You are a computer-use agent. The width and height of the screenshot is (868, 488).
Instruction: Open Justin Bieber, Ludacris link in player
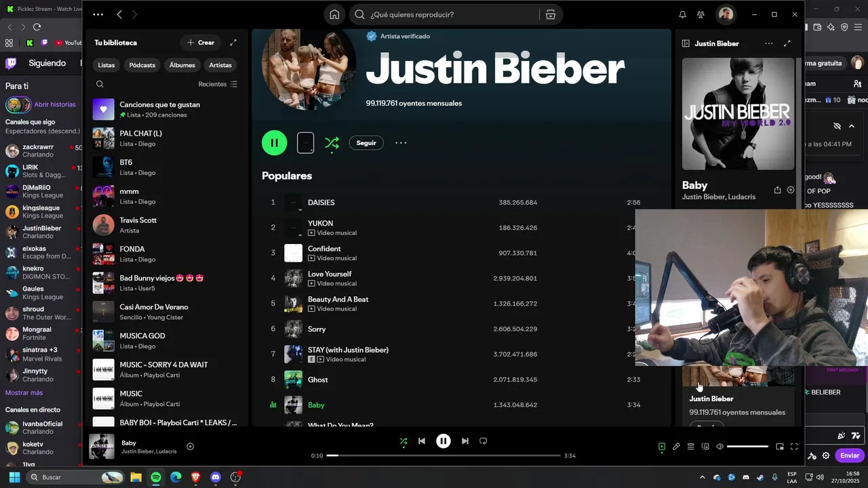pos(149,451)
